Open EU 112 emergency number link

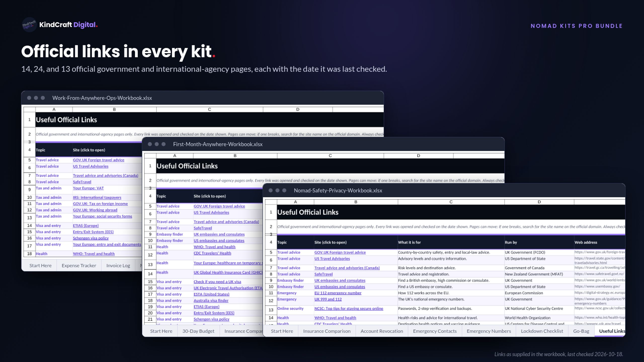(338, 293)
